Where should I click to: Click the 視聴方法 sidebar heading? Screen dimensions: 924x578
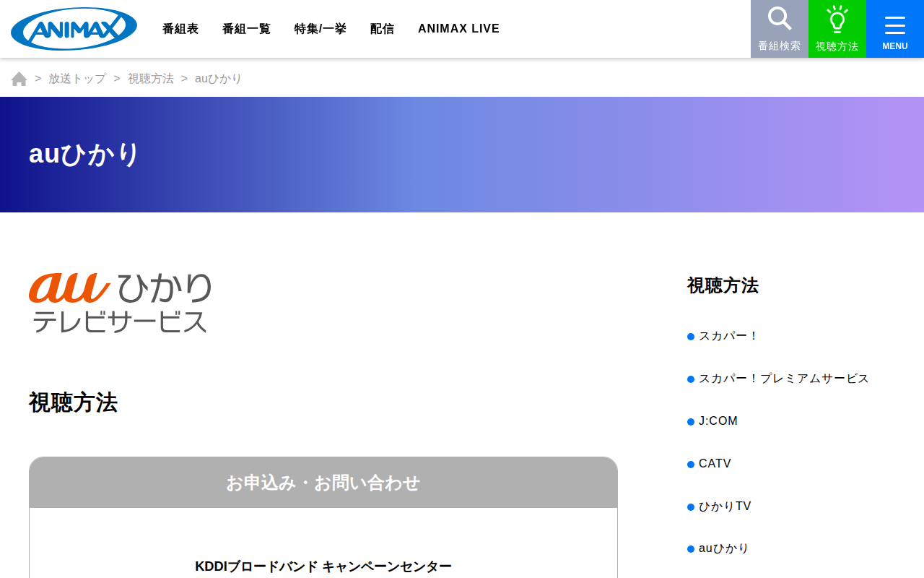723,285
